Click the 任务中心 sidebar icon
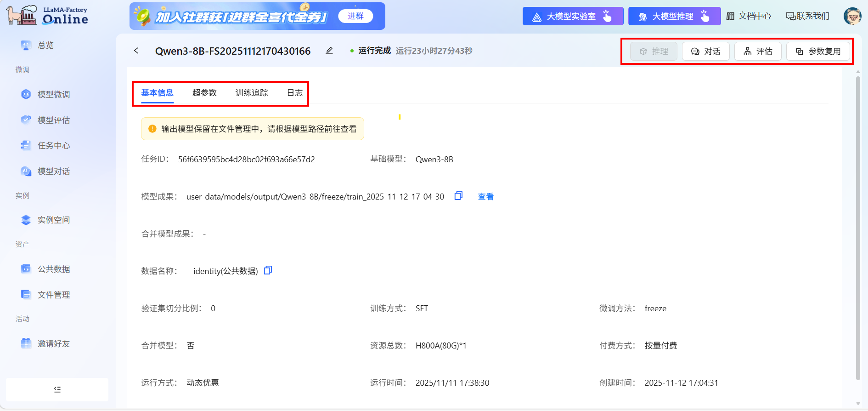 point(26,145)
